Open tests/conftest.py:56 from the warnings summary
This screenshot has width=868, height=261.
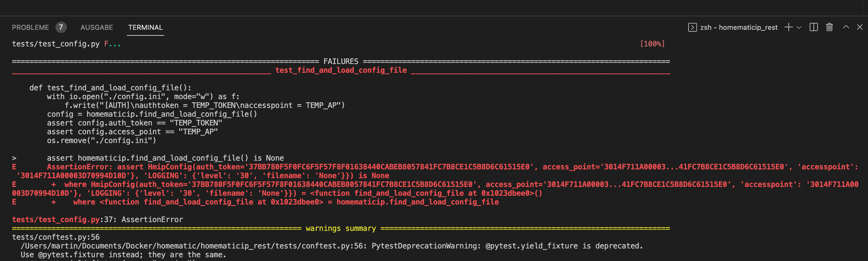pyautogui.click(x=56, y=237)
